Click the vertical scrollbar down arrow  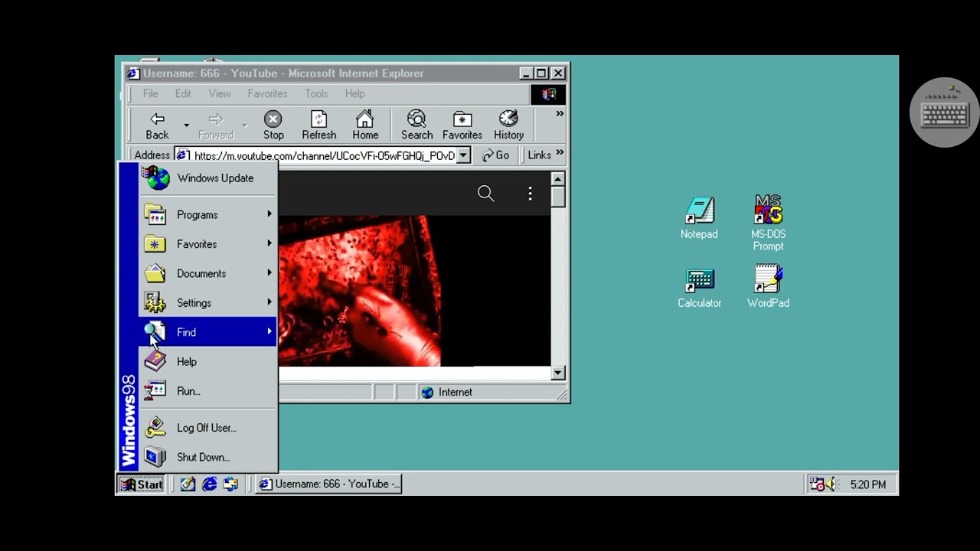[x=557, y=373]
